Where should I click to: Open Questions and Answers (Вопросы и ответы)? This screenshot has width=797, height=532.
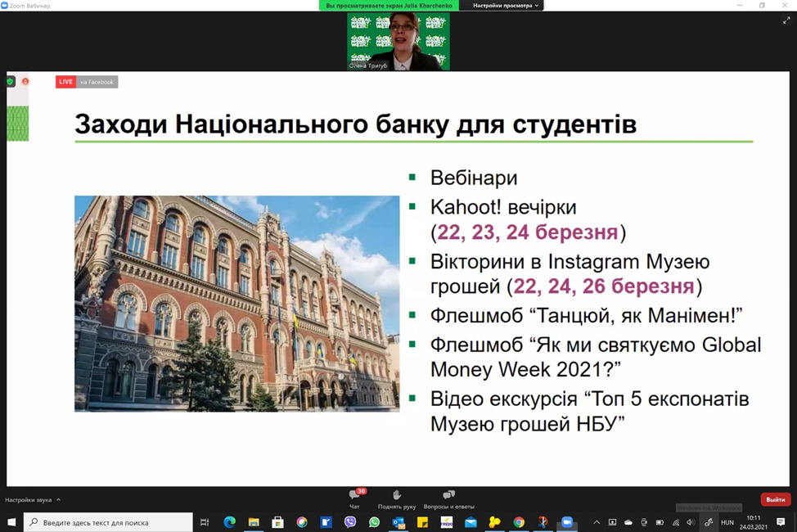coord(448,498)
